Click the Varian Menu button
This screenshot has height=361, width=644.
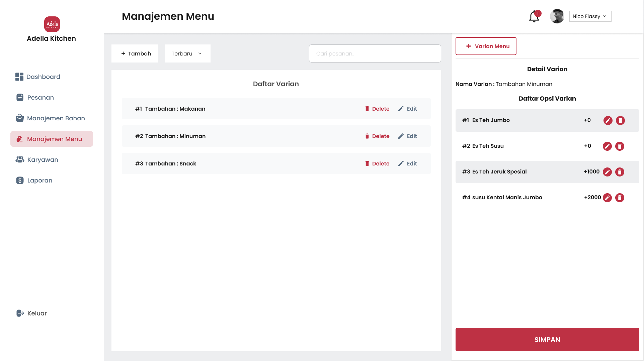pos(486,46)
